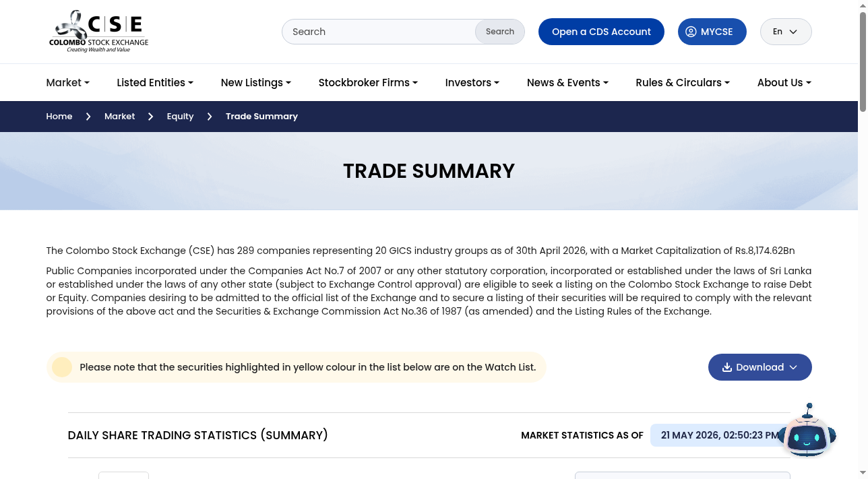
Task: Click the market statistics date 21 MAY 2026
Action: coord(720,435)
